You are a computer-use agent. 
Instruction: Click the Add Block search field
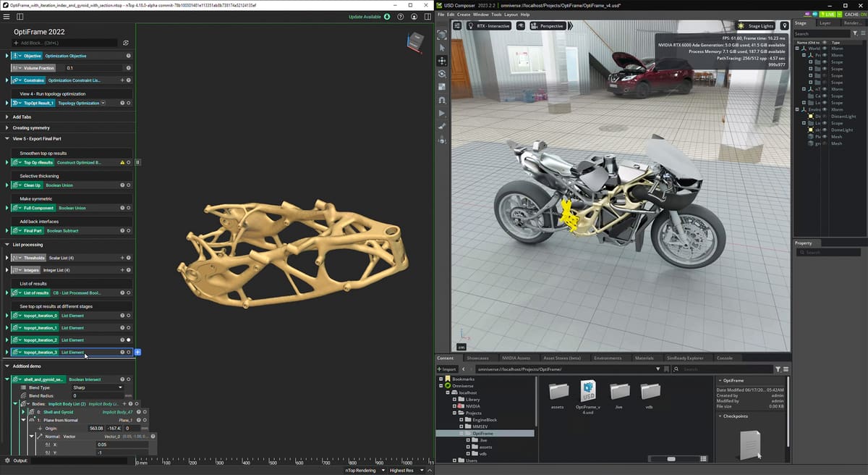64,43
